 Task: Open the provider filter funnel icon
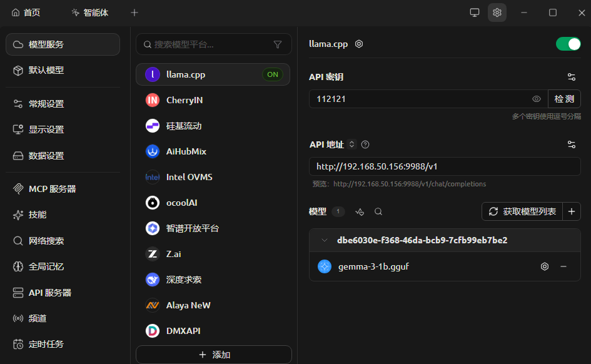pos(278,44)
